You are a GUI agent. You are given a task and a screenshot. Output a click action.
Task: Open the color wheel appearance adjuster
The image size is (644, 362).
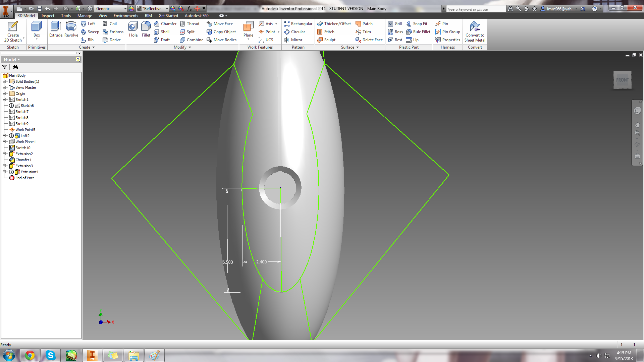click(131, 9)
